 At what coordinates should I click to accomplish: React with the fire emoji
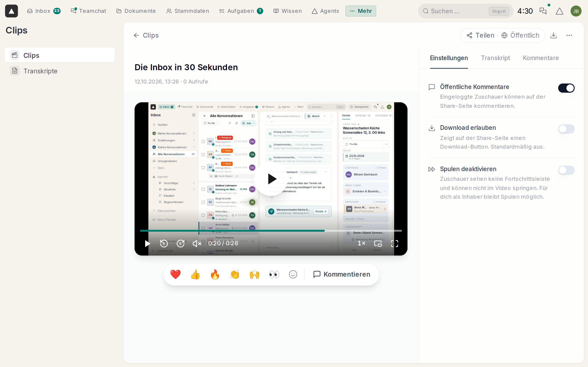pyautogui.click(x=215, y=274)
